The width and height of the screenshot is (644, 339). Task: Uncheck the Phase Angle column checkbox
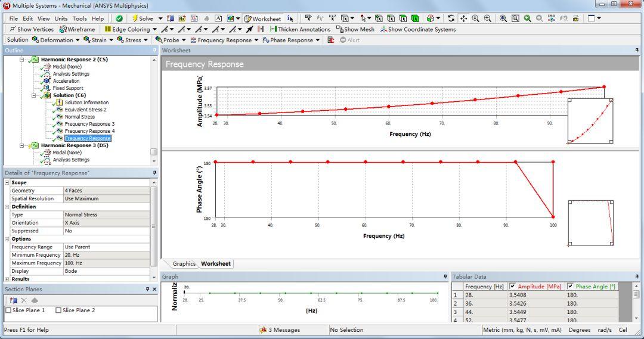point(570,287)
